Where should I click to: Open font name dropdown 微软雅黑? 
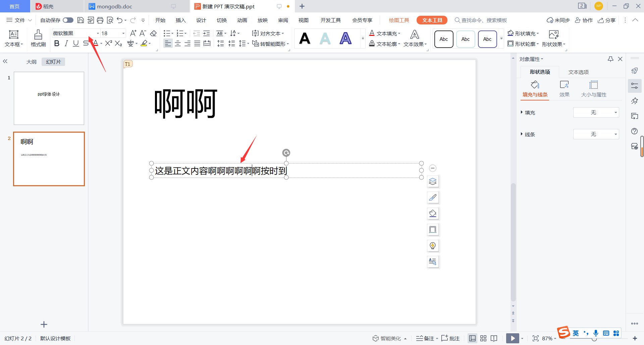pyautogui.click(x=98, y=33)
